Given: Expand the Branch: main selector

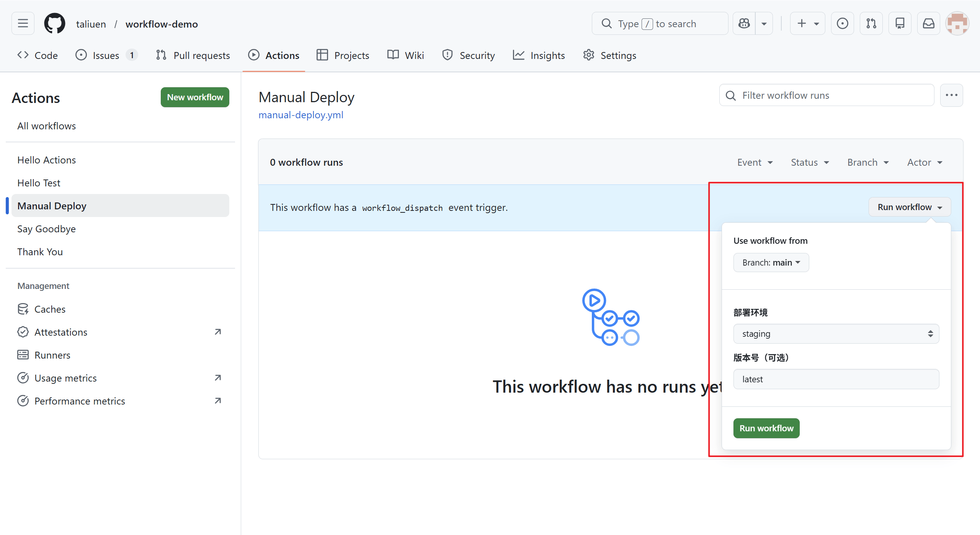Looking at the screenshot, I should 771,263.
